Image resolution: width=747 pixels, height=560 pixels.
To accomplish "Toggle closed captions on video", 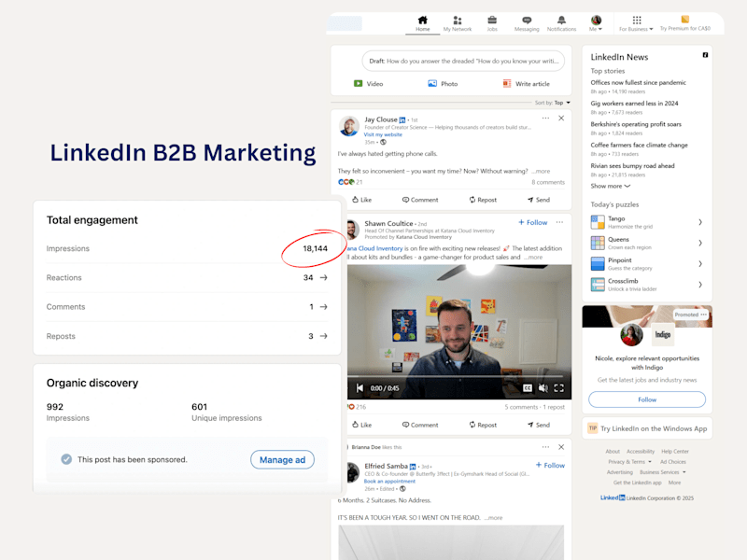I will (x=528, y=388).
